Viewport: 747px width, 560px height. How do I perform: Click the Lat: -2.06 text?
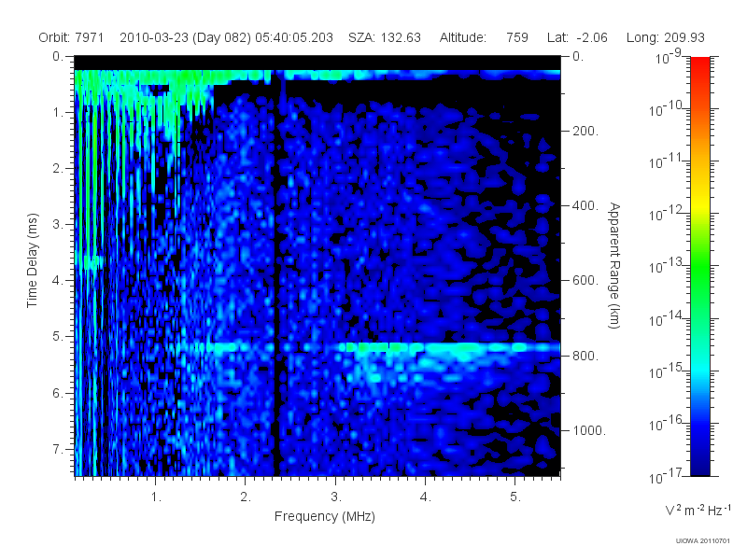pyautogui.click(x=577, y=37)
